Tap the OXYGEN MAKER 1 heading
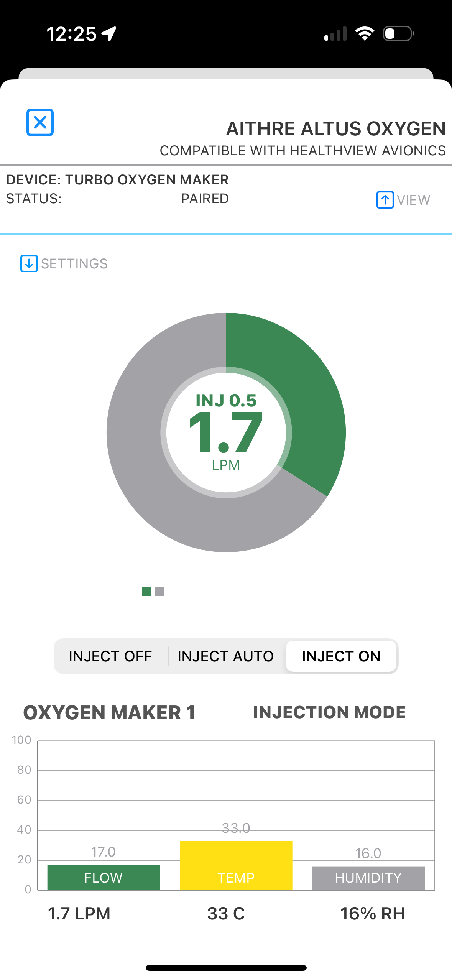Screen dimensions: 452x980 110,713
